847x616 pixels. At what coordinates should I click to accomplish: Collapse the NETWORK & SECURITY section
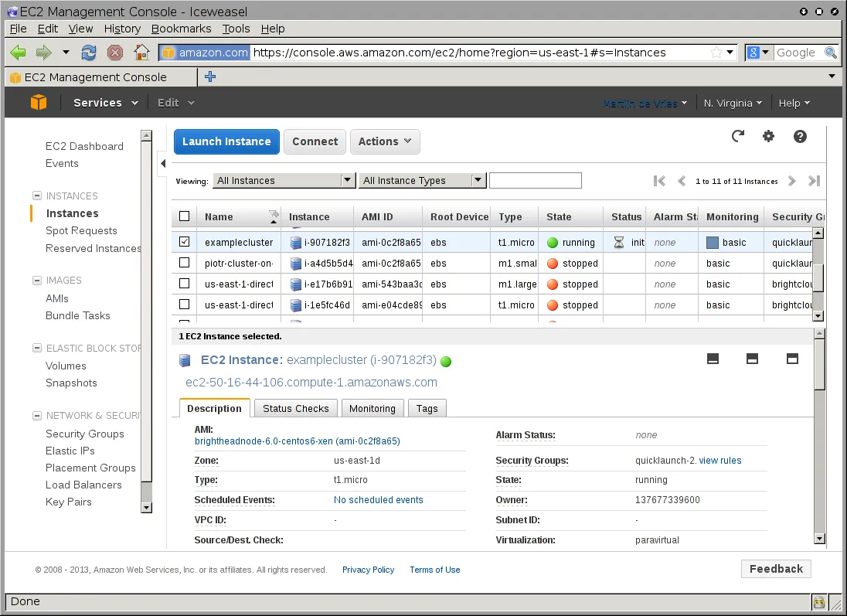[37, 416]
